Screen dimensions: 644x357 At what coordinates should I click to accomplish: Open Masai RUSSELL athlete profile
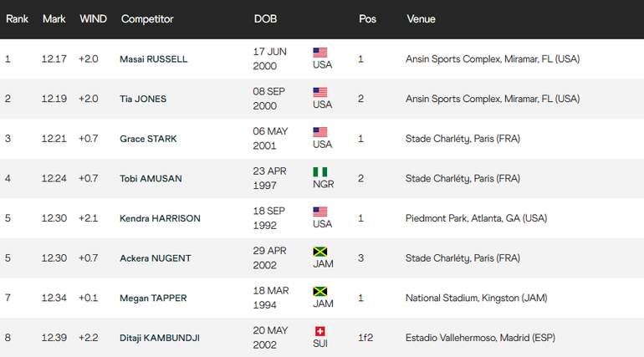pyautogui.click(x=154, y=59)
